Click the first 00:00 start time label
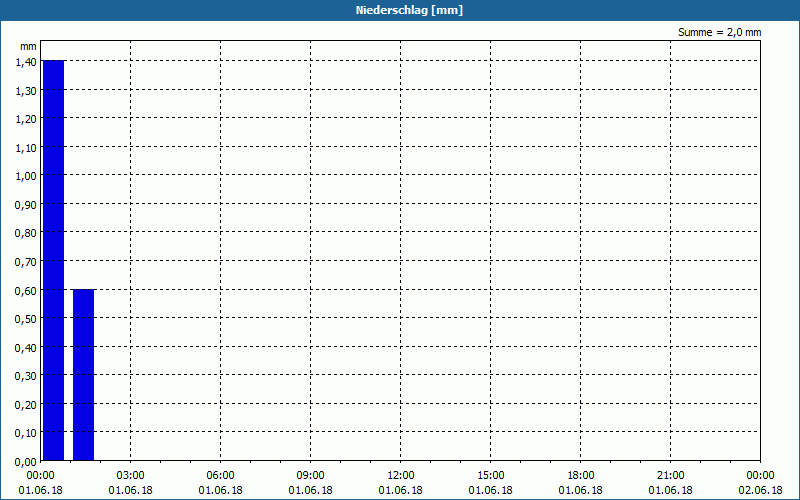This screenshot has width=800, height=500. pos(40,476)
